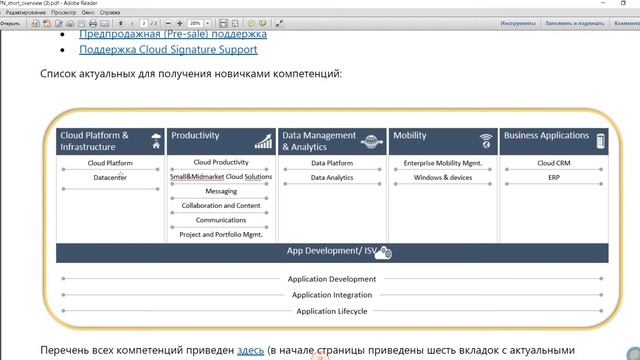Click the cloud upload toolbar icon
The image size is (640, 360).
70,24
